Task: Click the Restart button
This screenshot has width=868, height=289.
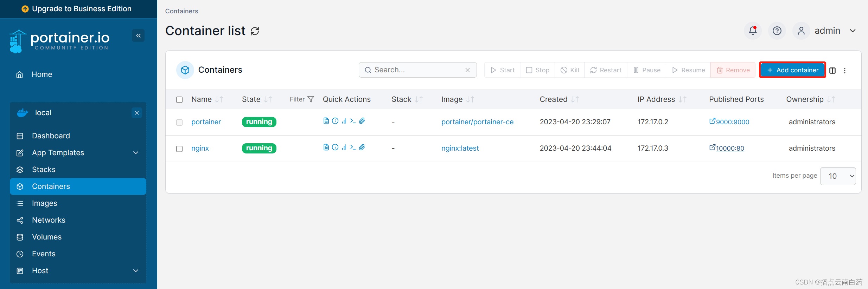Action: pyautogui.click(x=606, y=70)
